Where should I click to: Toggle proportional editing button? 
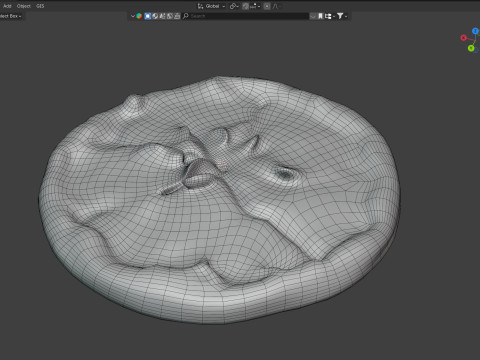click(267, 6)
